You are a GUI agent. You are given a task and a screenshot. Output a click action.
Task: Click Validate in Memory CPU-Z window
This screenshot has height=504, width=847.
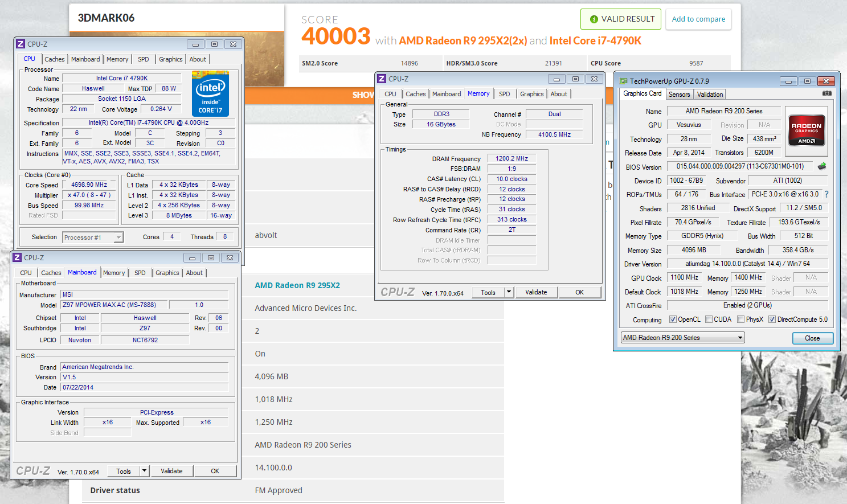[536, 292]
